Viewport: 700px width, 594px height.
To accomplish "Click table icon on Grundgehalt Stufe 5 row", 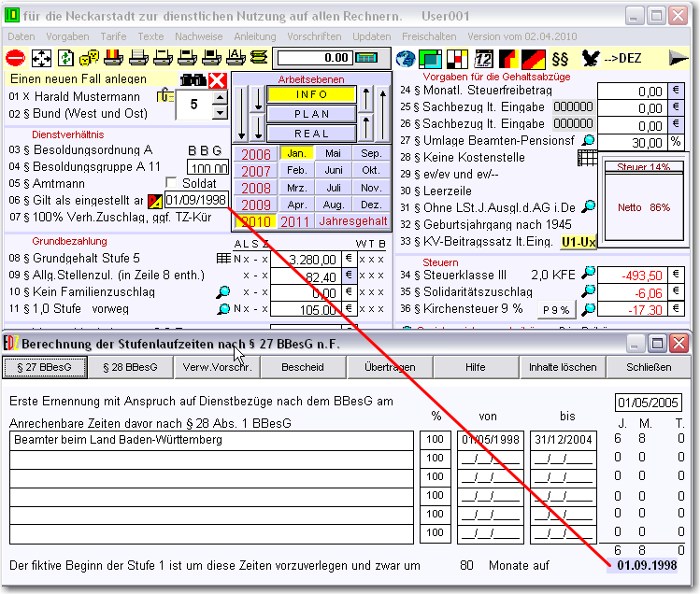I will click(223, 258).
